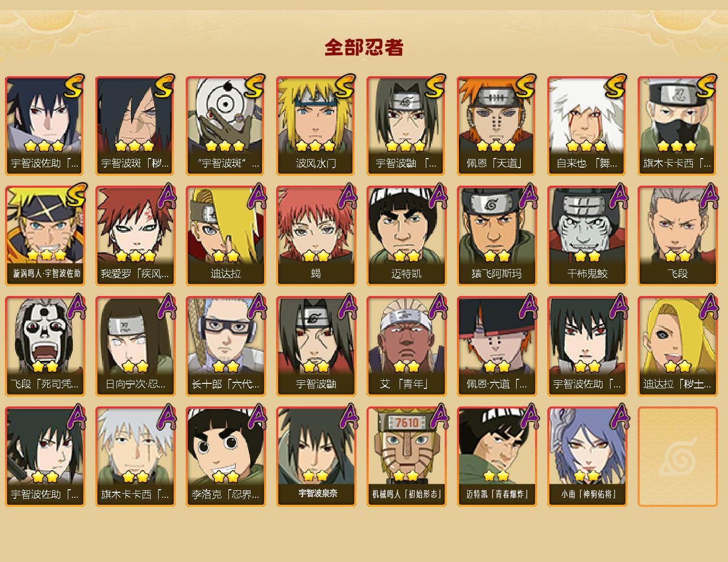Choose the 我爱罗「疾风…」 card

(136, 236)
